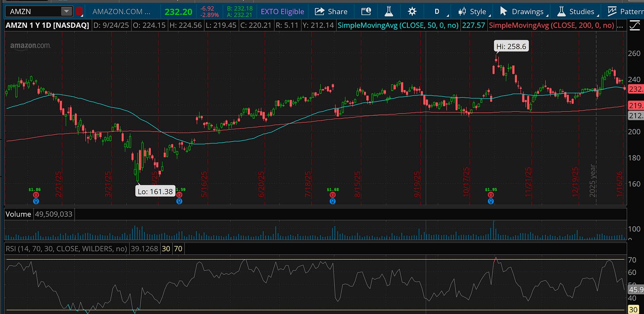Viewport: 644px width, 314px height.
Task: Click the $1.59 earnings phone icon
Action: (x=179, y=195)
